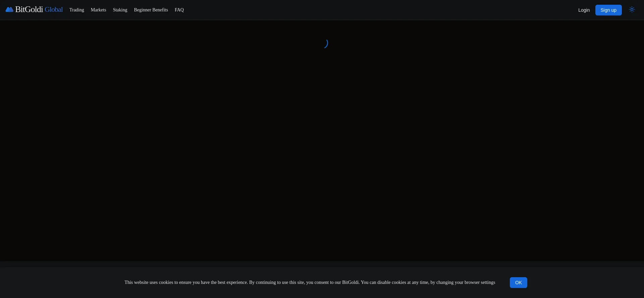Open the Markets page
This screenshot has height=298, width=644.
[98, 10]
